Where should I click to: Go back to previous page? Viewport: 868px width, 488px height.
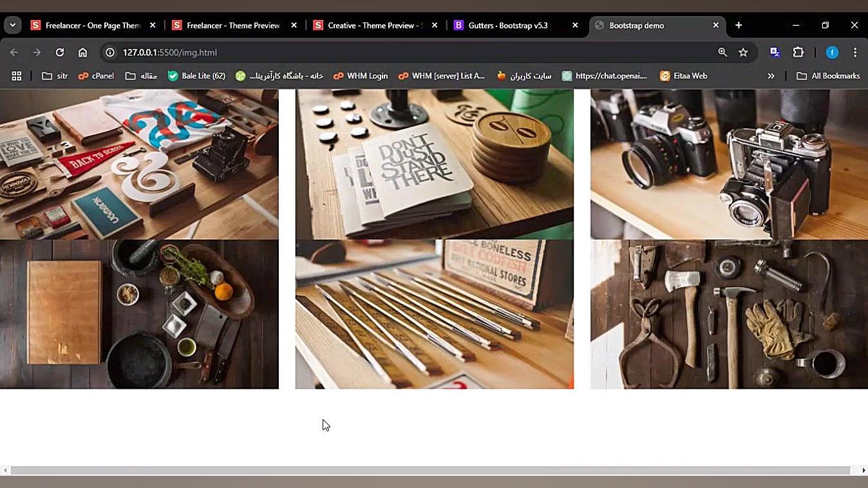pos(14,52)
